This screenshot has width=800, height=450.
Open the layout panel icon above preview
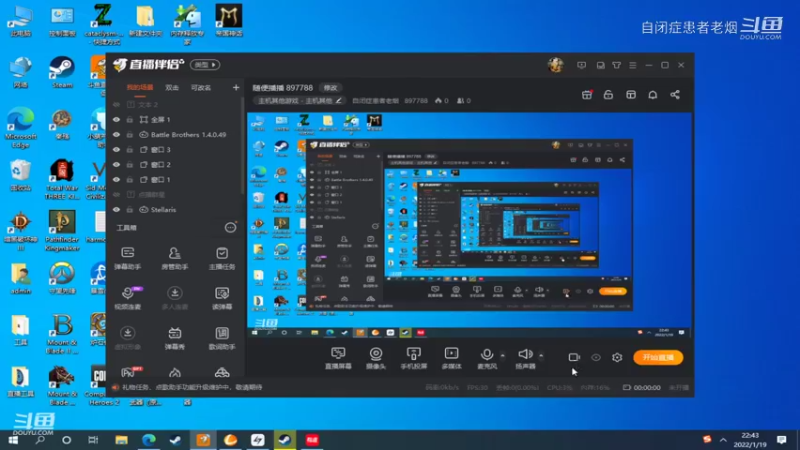coord(631,95)
